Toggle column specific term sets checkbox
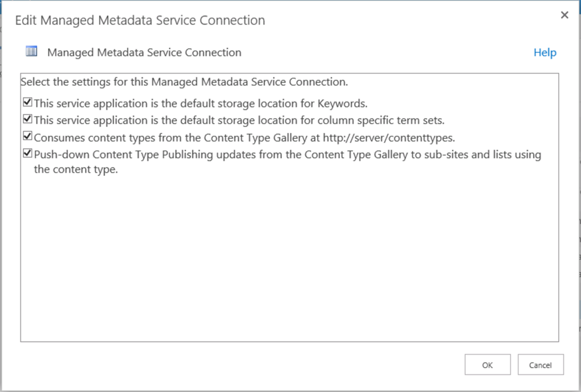This screenshot has height=392, width=581. tap(27, 119)
